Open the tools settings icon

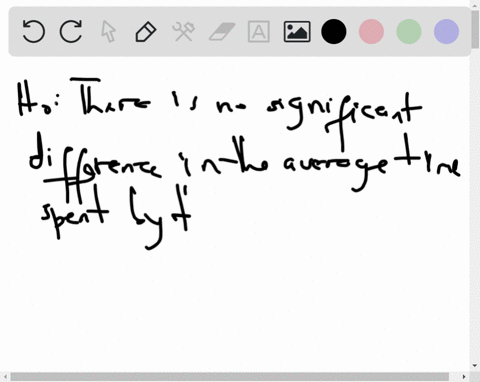pyautogui.click(x=184, y=32)
